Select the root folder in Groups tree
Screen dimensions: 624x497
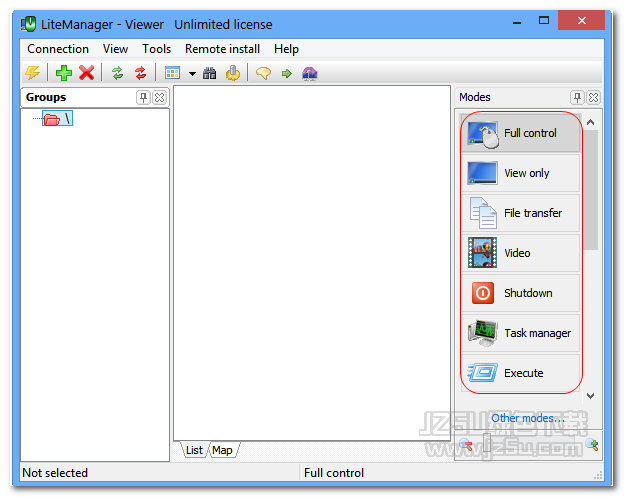(58, 119)
